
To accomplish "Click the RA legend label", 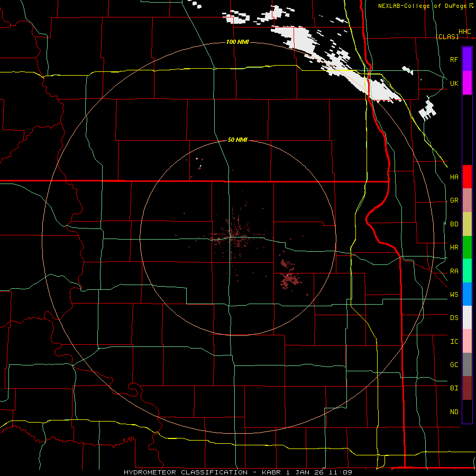I will pos(454,271).
